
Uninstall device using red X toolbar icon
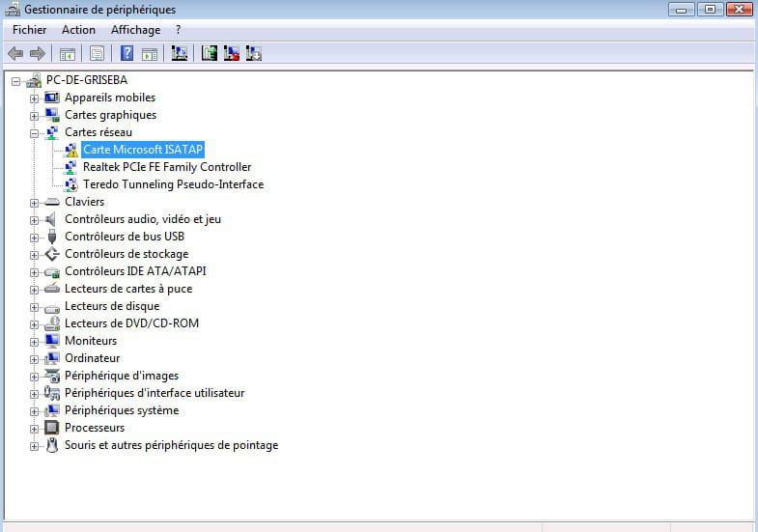tap(231, 53)
